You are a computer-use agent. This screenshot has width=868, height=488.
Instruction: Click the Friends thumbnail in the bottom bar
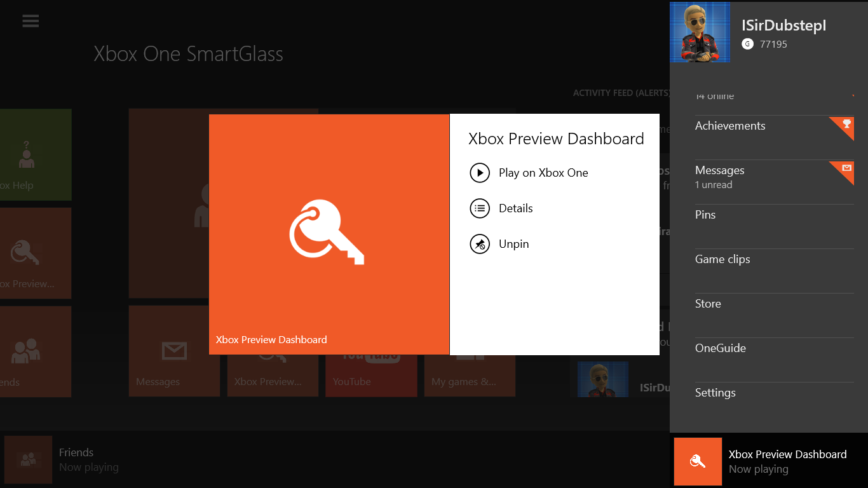click(x=28, y=460)
